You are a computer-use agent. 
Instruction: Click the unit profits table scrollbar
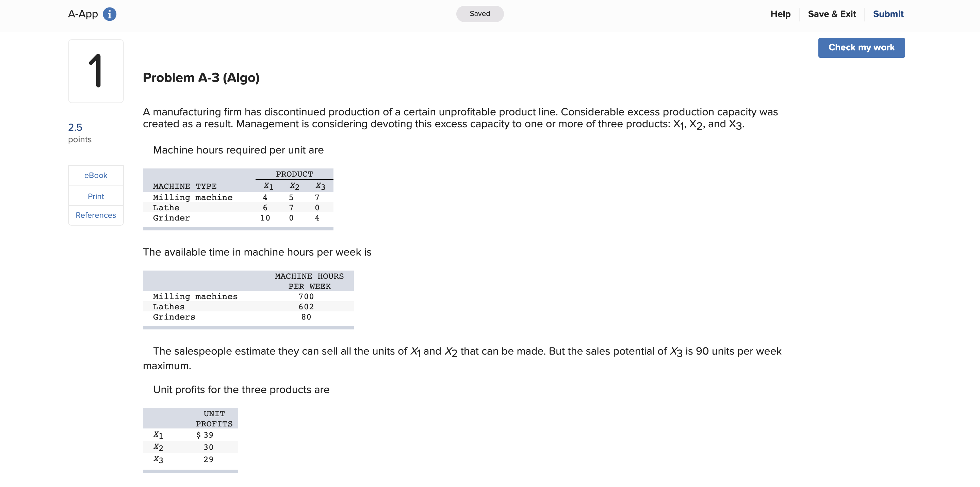tap(190, 472)
